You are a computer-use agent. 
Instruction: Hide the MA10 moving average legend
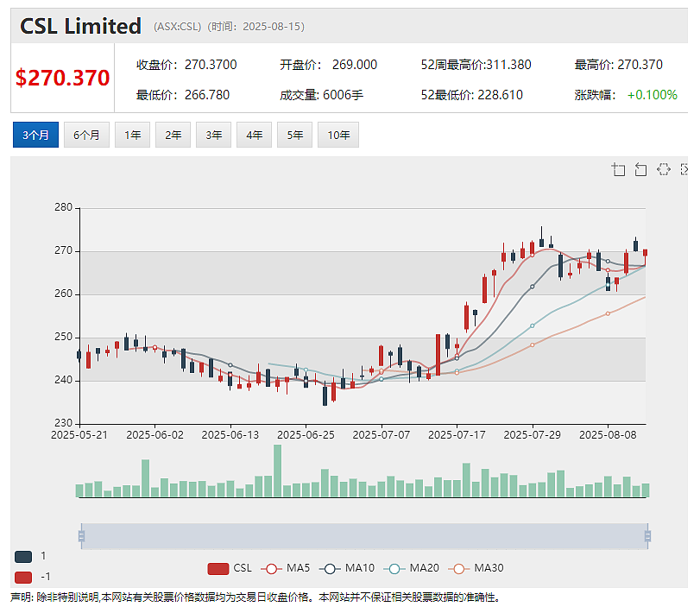tap(347, 568)
